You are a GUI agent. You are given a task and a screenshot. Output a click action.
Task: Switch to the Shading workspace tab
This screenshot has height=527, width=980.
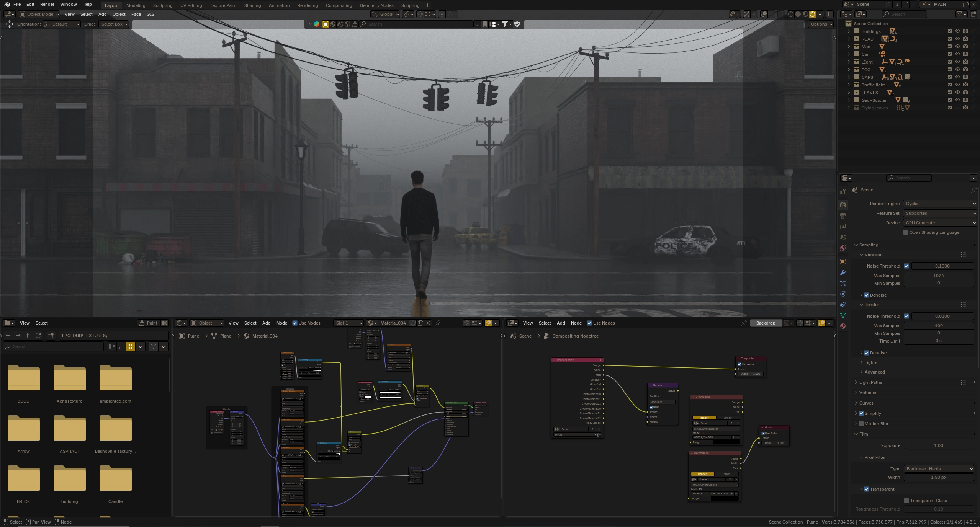tap(252, 5)
